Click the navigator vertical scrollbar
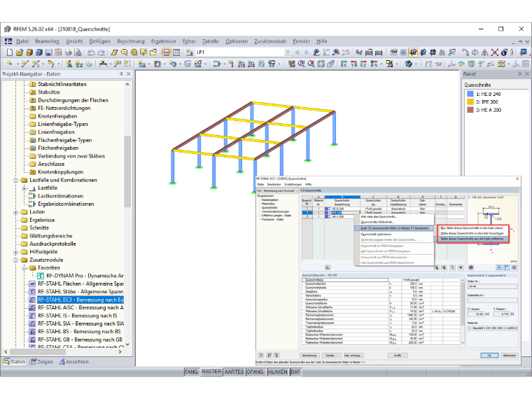 pos(127,171)
